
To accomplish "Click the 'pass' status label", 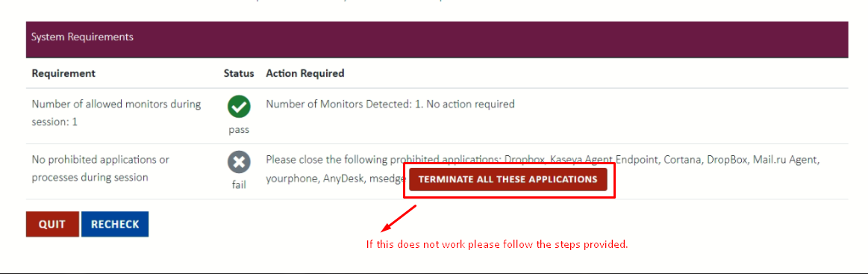I will [x=239, y=130].
